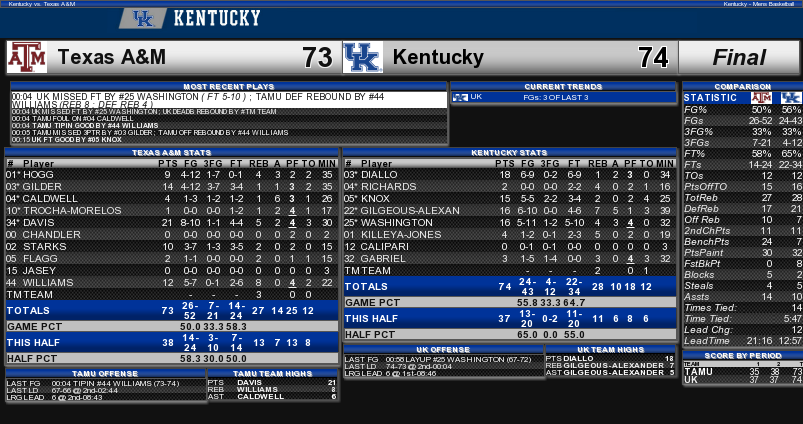Select the Texas A&M Stats panel header
The height and width of the screenshot is (424, 803).
tap(172, 153)
